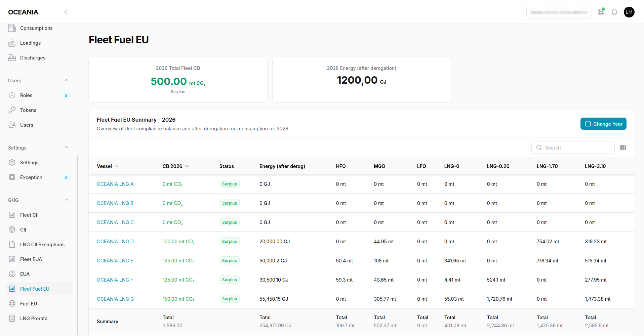Collapse the Users sidebar section
The height and width of the screenshot is (336, 644).
pyautogui.click(x=67, y=80)
